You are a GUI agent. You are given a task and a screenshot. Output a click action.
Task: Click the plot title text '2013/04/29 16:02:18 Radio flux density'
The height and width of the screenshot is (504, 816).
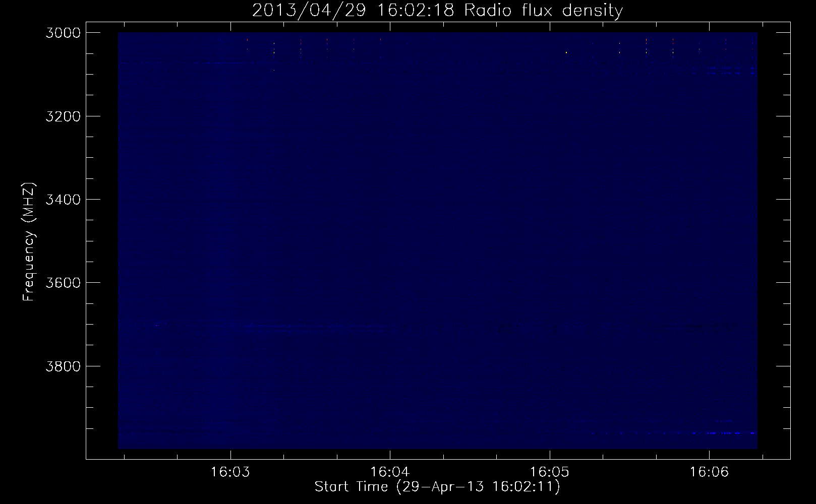[x=437, y=10]
